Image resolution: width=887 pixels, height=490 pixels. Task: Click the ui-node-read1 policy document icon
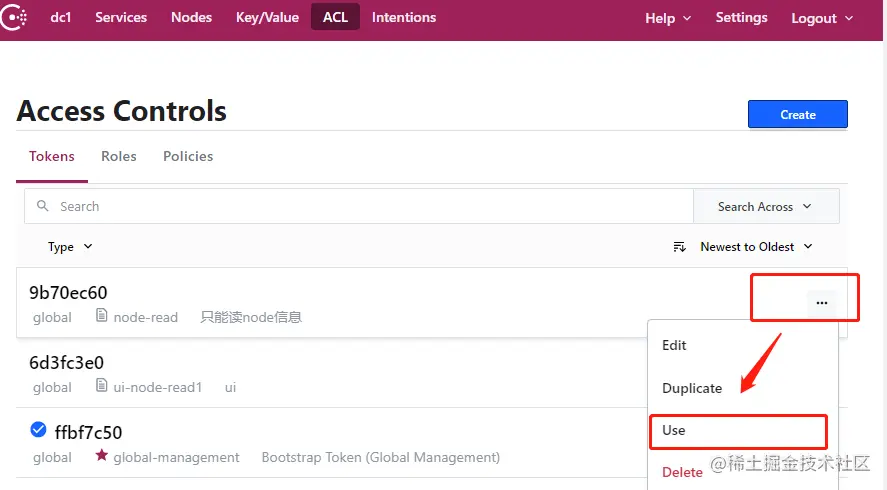pyautogui.click(x=101, y=385)
